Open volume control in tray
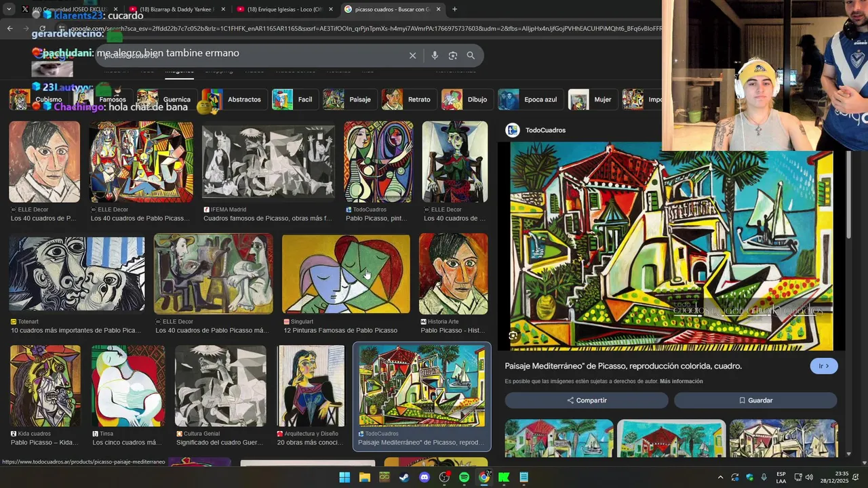868x488 pixels. pos(809,477)
